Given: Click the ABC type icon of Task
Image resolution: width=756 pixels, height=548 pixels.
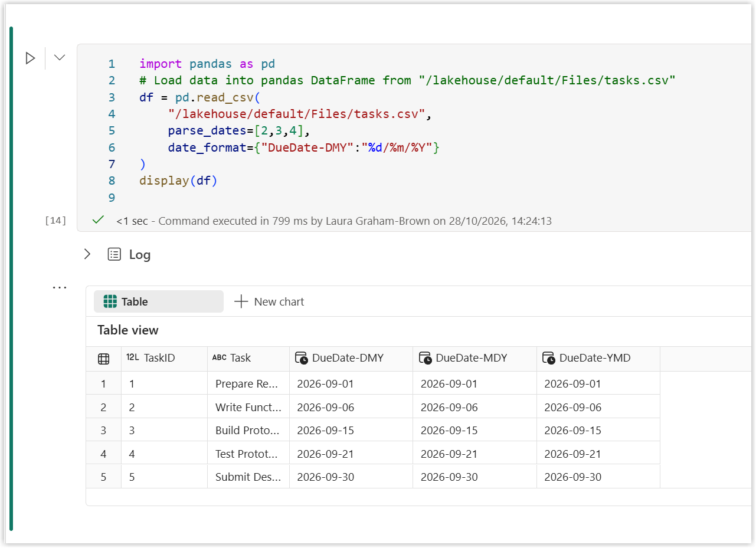Looking at the screenshot, I should 220,357.
